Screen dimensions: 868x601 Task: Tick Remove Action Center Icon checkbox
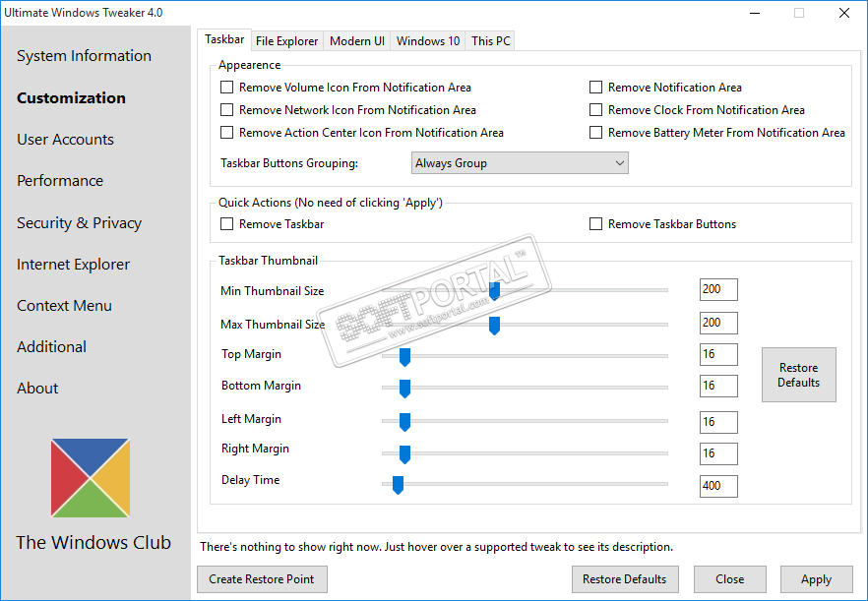[x=227, y=133]
